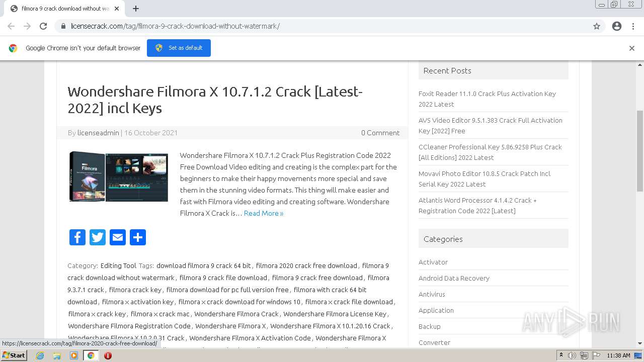Screen dimensions: 644x362
Task: Open tag filmora download for pc full version free
Action: click(x=227, y=290)
